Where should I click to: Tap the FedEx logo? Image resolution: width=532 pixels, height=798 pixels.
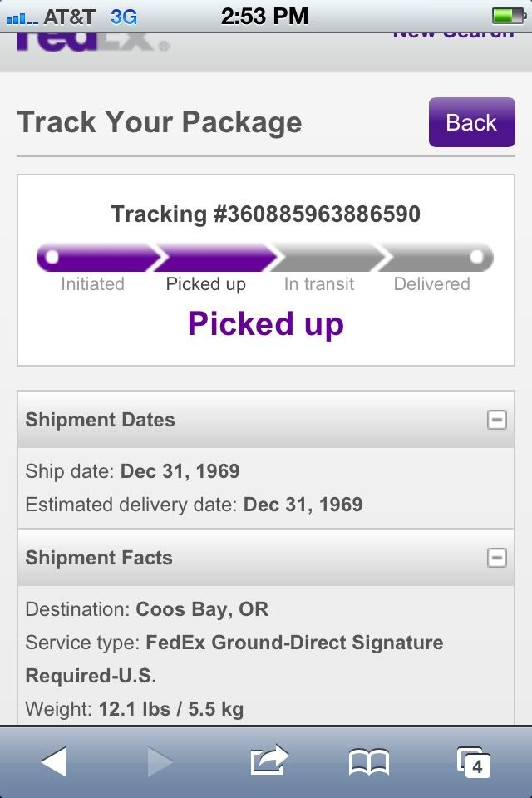[91, 42]
